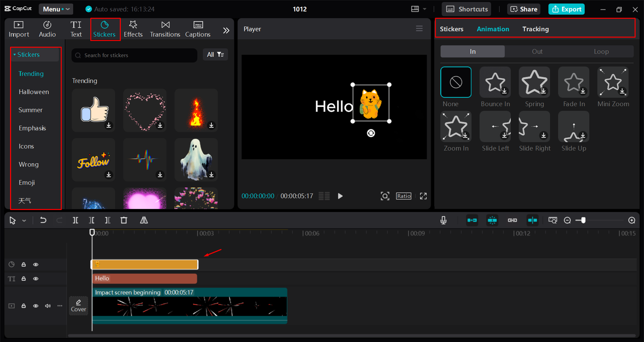
Task: Hide the text track with eye icon
Action: pyautogui.click(x=36, y=279)
